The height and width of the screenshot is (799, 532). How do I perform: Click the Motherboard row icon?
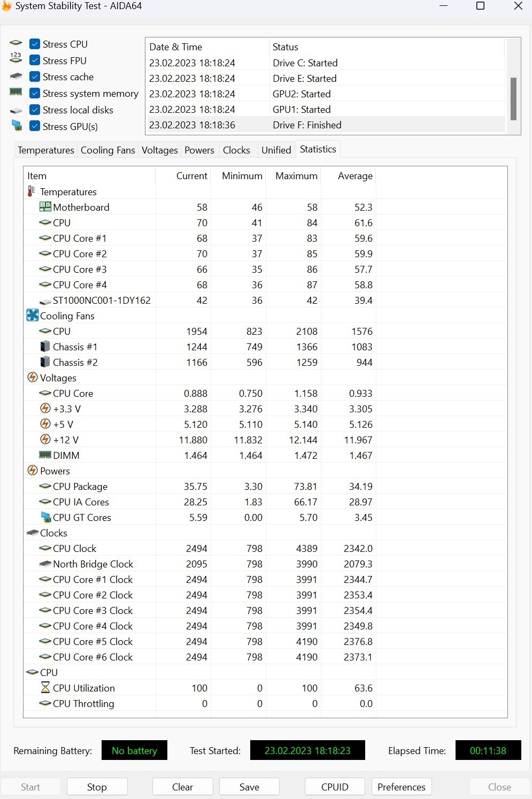click(45, 207)
